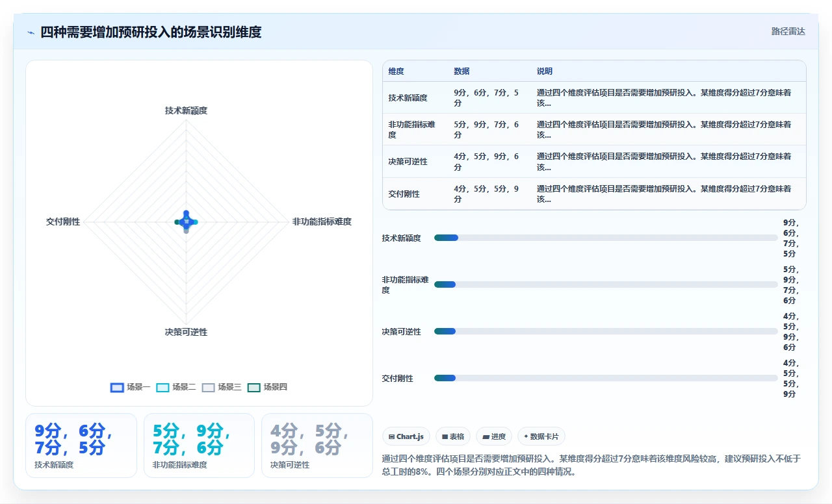Click the 决策可逆性 progress bar

[606, 331]
